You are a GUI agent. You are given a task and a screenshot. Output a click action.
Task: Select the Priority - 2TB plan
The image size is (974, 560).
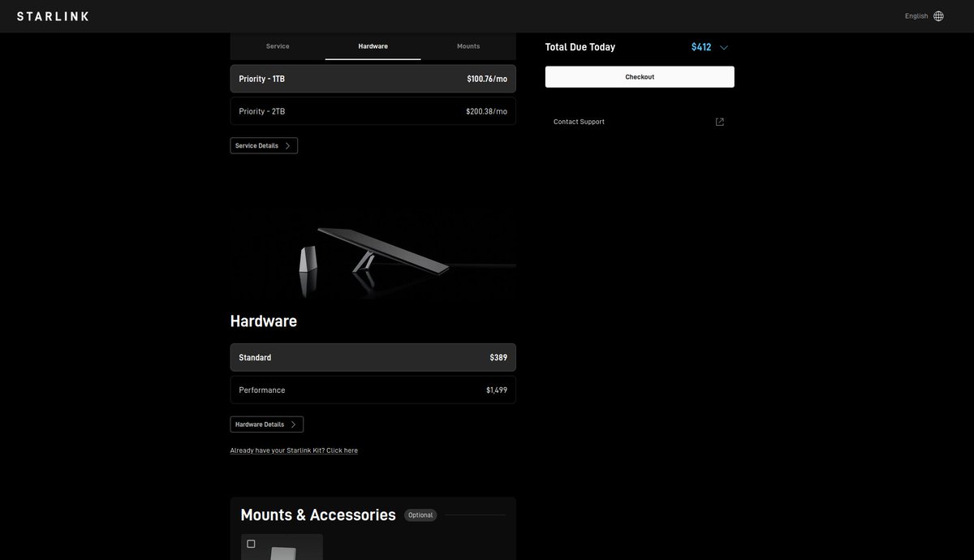point(373,111)
